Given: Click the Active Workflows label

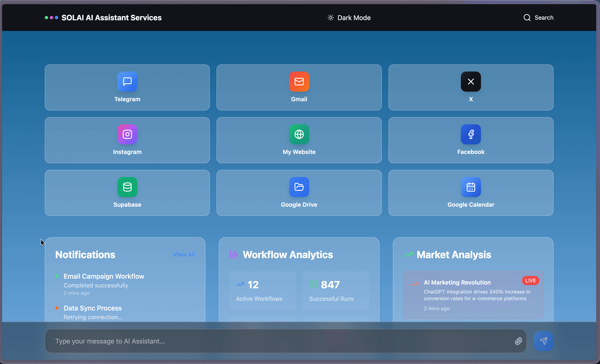Looking at the screenshot, I should [x=259, y=299].
